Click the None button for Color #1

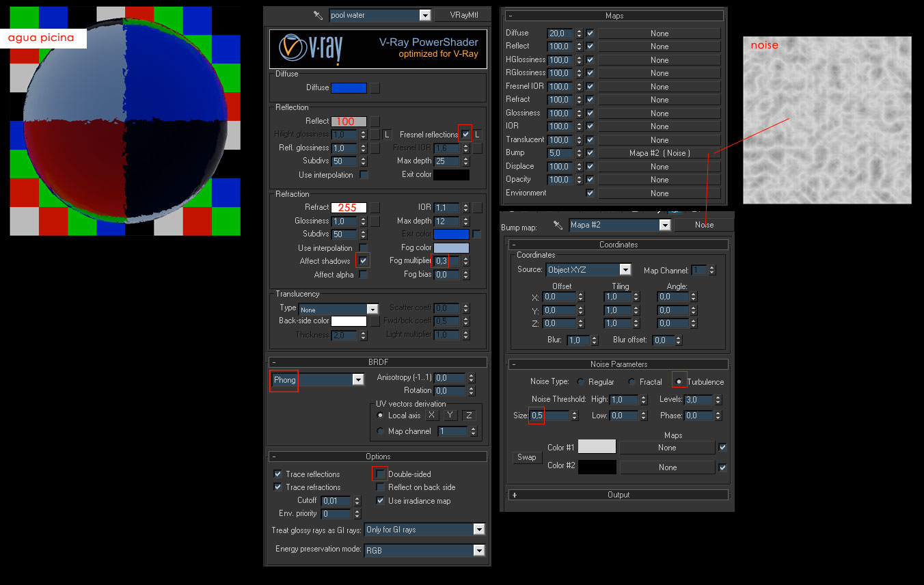coord(667,448)
